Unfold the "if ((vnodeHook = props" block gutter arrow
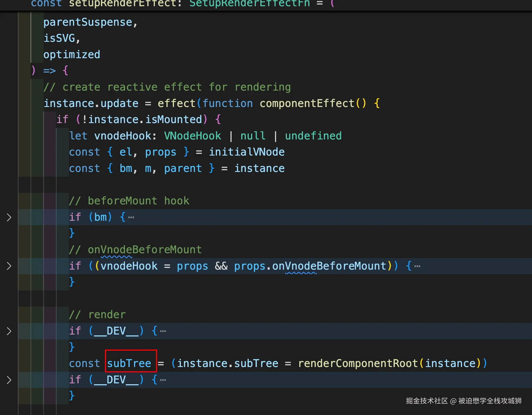Image resolution: width=532 pixels, height=415 pixels. tap(9, 266)
